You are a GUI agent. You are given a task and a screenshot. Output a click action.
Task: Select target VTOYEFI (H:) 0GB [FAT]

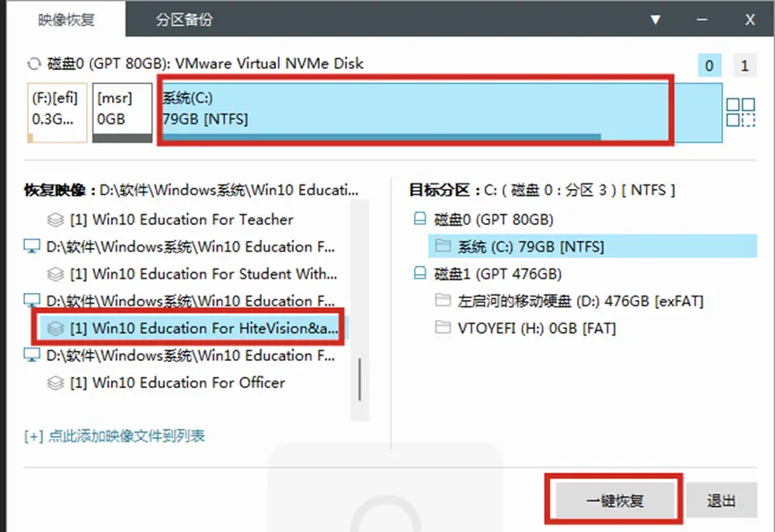pos(537,328)
